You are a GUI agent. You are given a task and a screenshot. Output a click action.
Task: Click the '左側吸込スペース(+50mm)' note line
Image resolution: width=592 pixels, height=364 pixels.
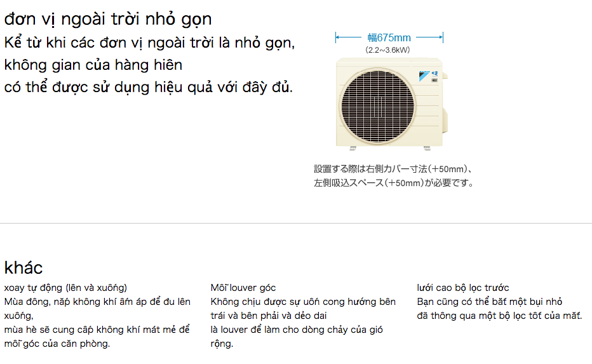pyautogui.click(x=393, y=183)
